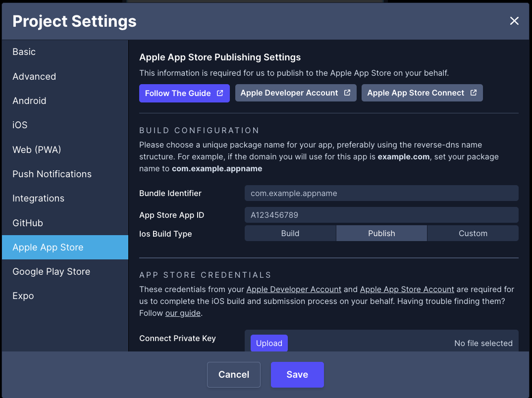Open the Expo section

click(65, 296)
